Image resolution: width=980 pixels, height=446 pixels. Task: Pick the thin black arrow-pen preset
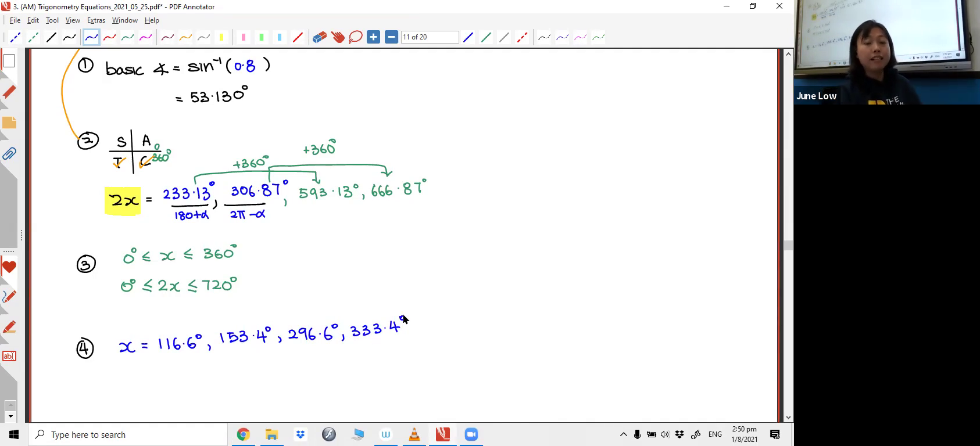coord(544,37)
